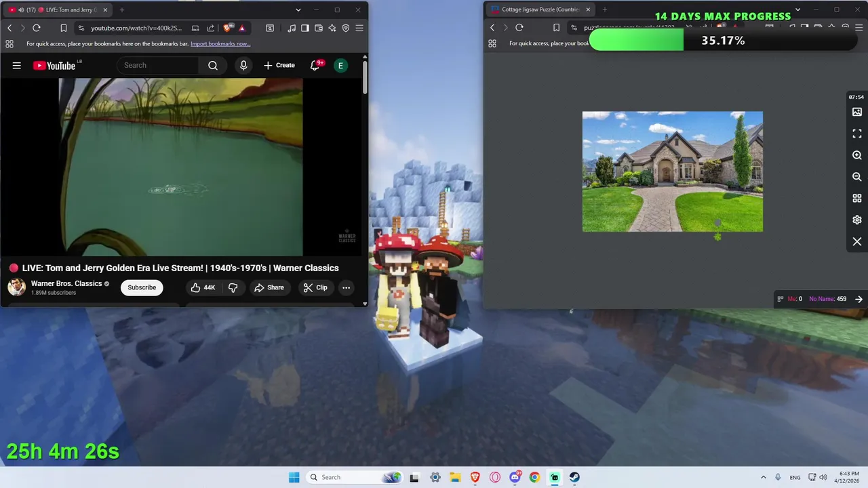
Task: Reload the YouTube page
Action: [x=37, y=28]
